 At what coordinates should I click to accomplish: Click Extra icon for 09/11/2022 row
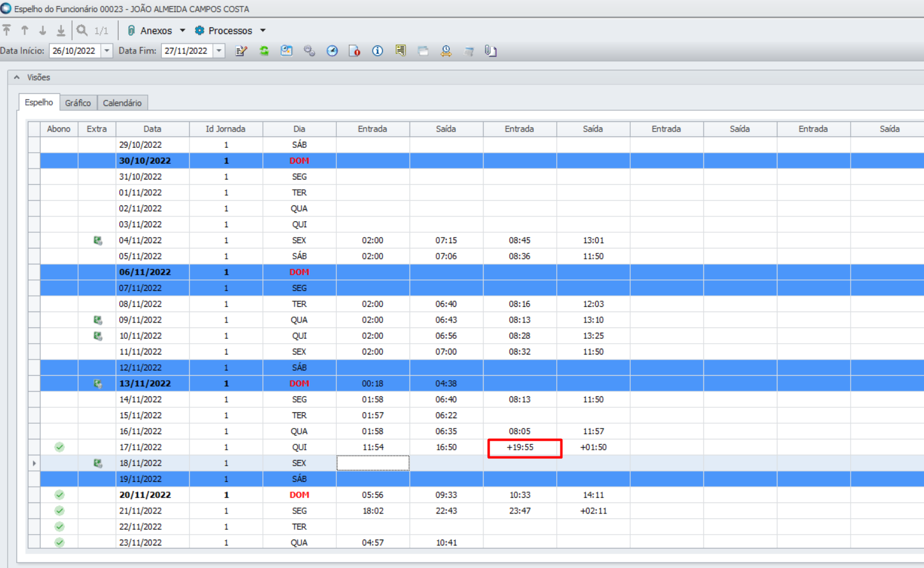tap(98, 320)
